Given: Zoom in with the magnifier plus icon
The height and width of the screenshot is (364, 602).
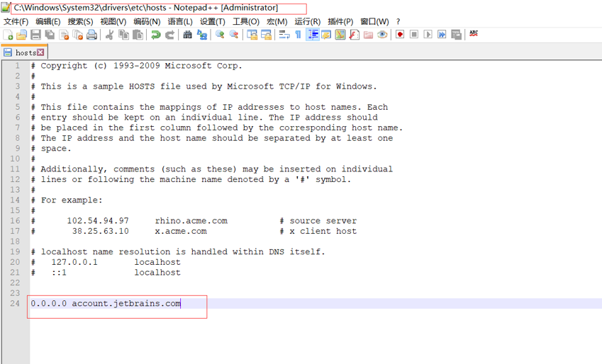Looking at the screenshot, I should click(220, 35).
